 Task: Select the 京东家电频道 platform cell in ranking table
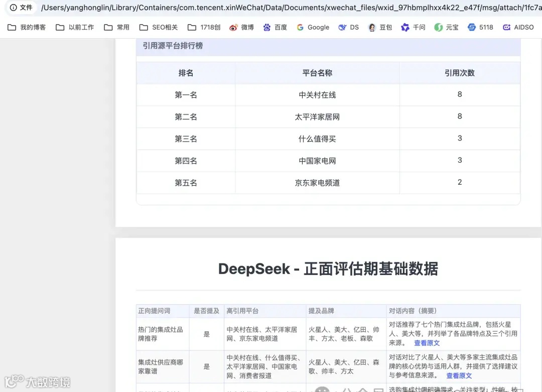click(x=317, y=183)
